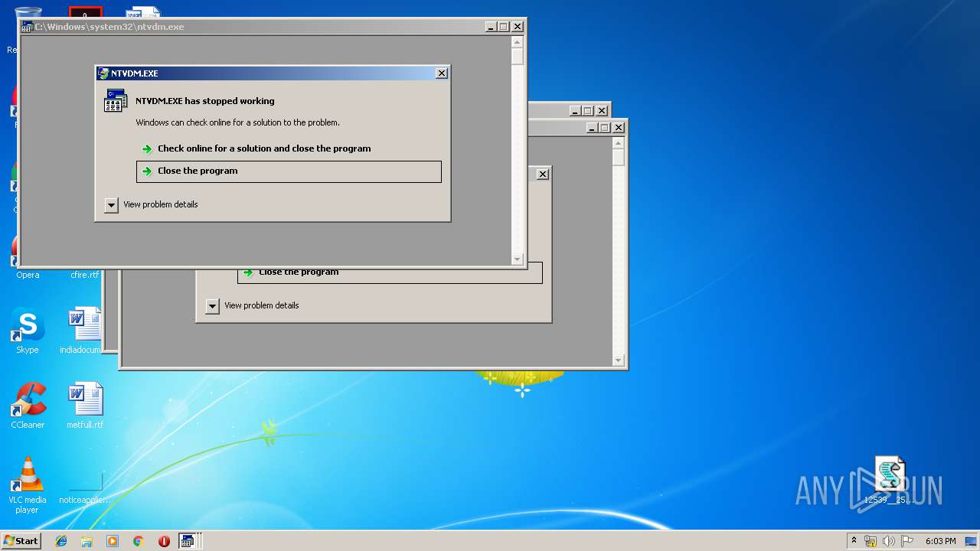Click ntvdm.exe window system menu icon
Image resolution: width=980 pixels, height=551 pixels.
tap(27, 27)
